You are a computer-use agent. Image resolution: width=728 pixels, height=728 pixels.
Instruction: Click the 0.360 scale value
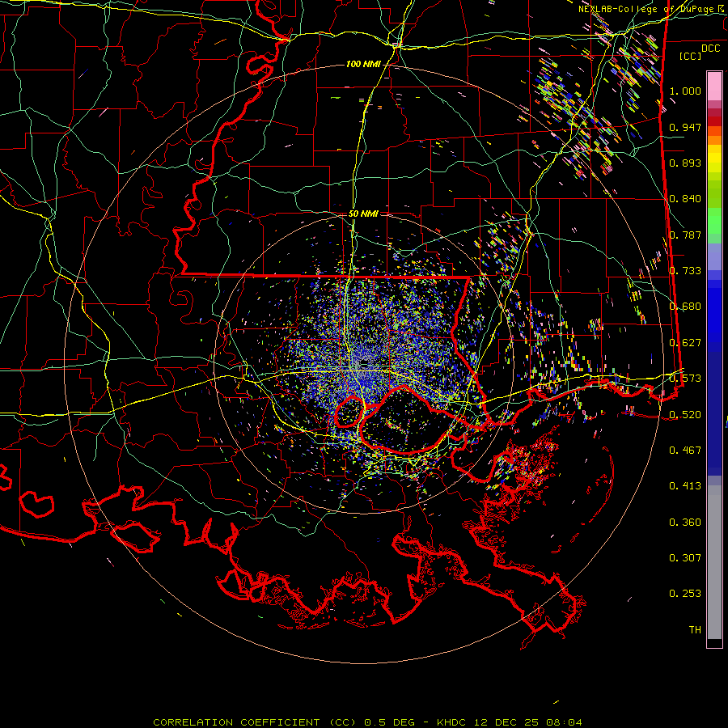(685, 523)
